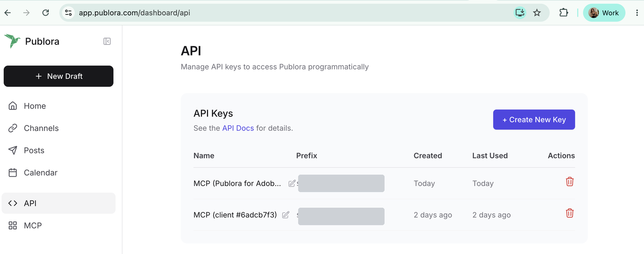Click the Last Used value "2 days ago"
The image size is (644, 254).
[491, 215]
